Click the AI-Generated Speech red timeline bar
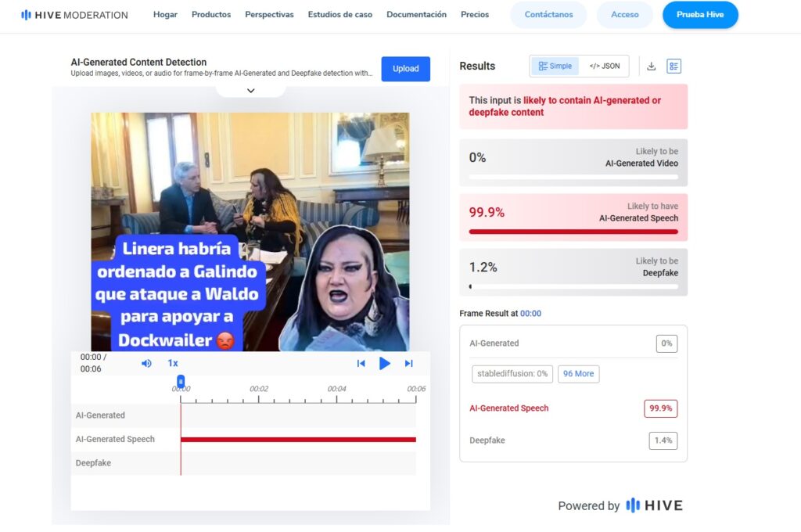Viewport: 801px width, 532px height. (298, 440)
